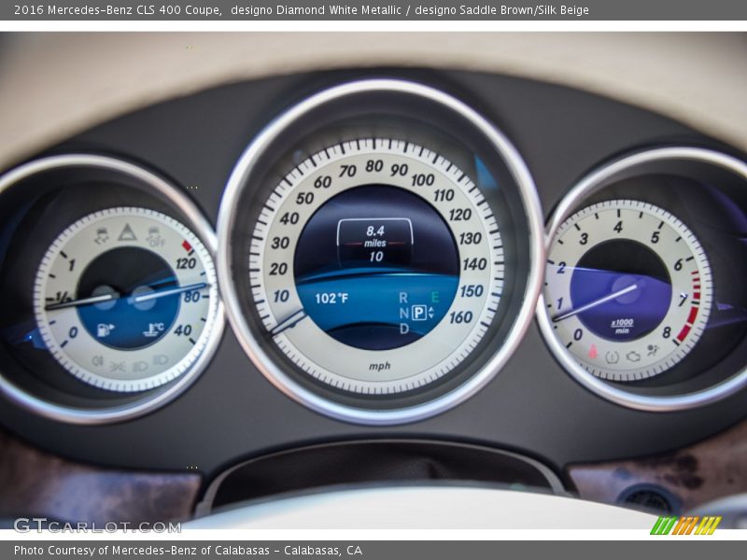Viewport: 747px width, 560px height.
Task: Click 30 on the speedometer
Action: (280, 243)
